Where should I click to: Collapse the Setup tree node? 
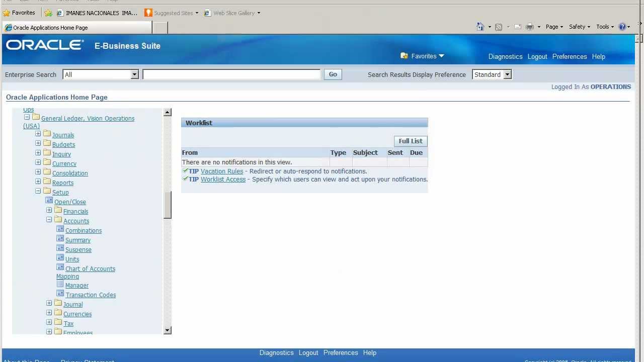(38, 191)
